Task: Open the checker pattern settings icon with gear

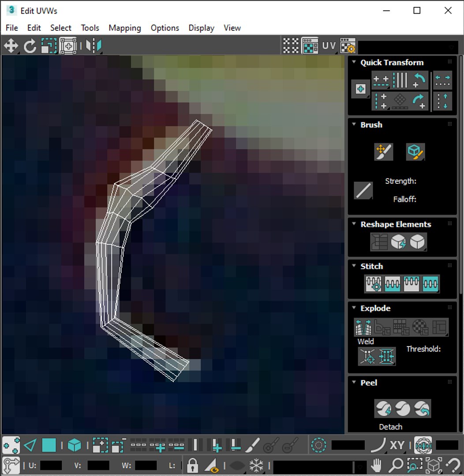Action: click(348, 46)
